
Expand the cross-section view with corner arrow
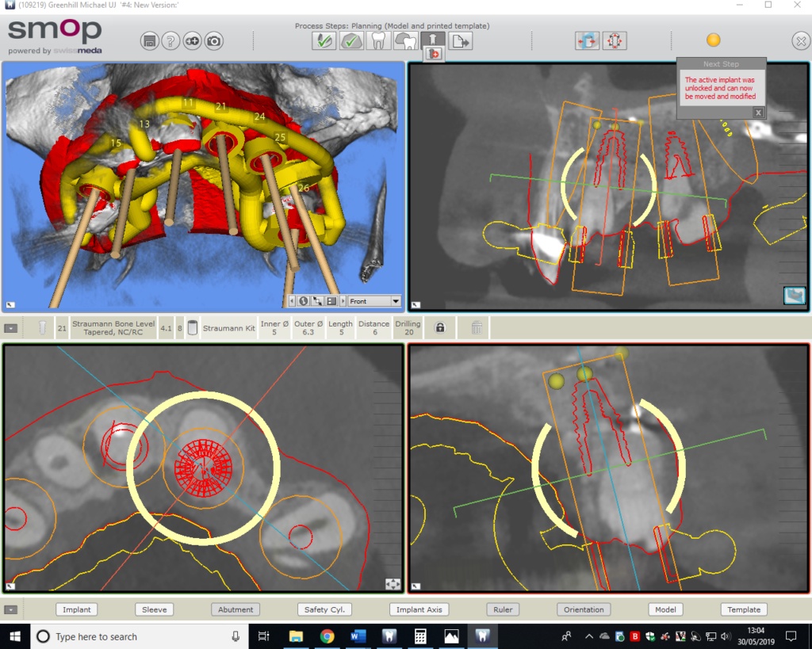(x=416, y=586)
